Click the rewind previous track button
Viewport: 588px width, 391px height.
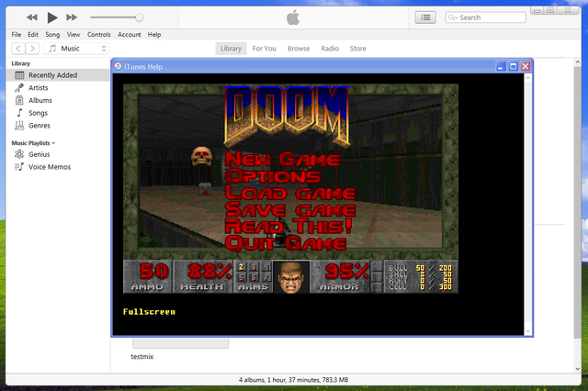pyautogui.click(x=32, y=17)
